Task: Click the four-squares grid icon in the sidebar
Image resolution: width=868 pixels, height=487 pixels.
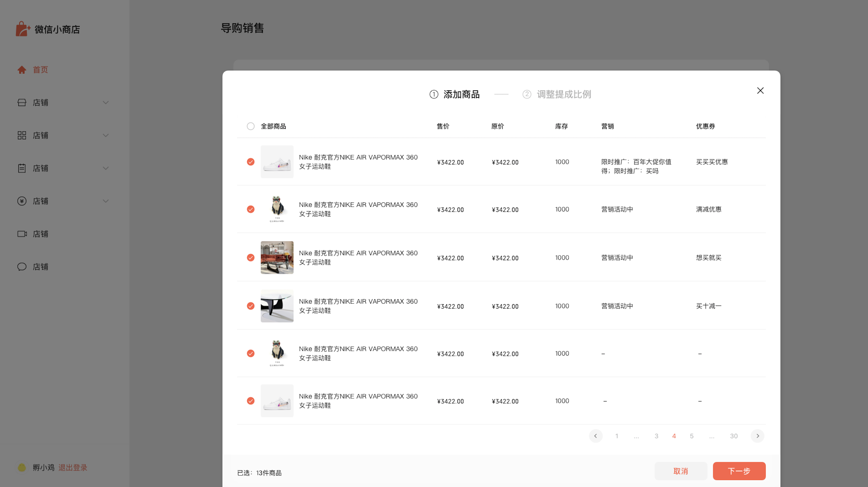Action: click(22, 135)
